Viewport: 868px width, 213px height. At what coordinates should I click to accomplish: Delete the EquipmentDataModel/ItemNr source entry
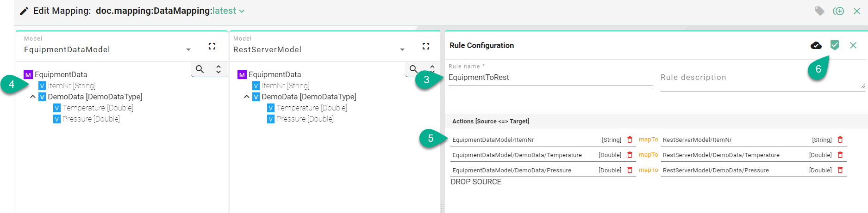tap(630, 140)
